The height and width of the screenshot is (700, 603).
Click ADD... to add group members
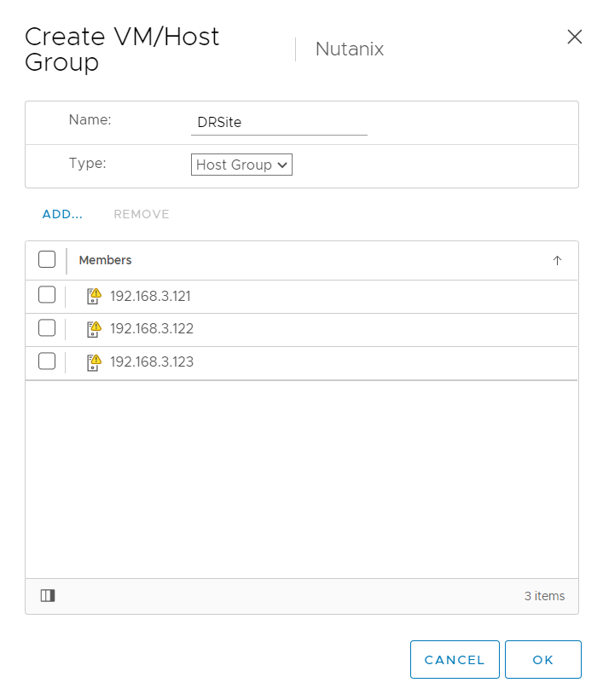point(62,214)
